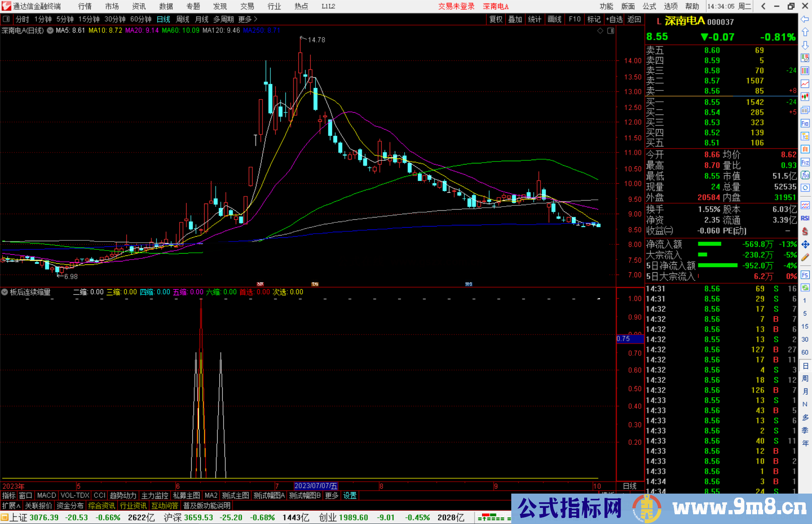Toggle the left panel icon before 分时
Image resolution: width=812 pixels, height=524 pixels.
point(6,19)
